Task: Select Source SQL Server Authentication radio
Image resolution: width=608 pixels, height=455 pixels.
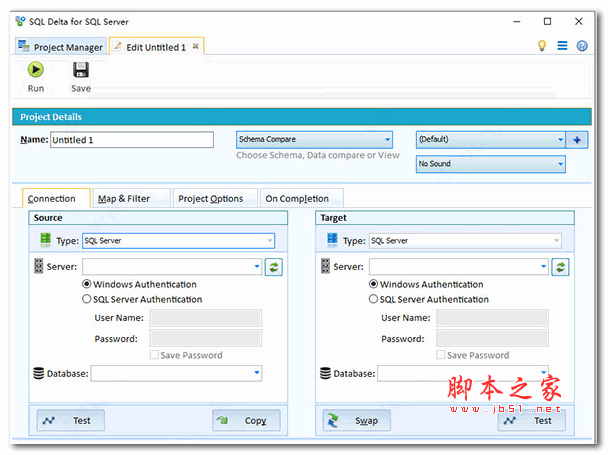Action: 87,299
